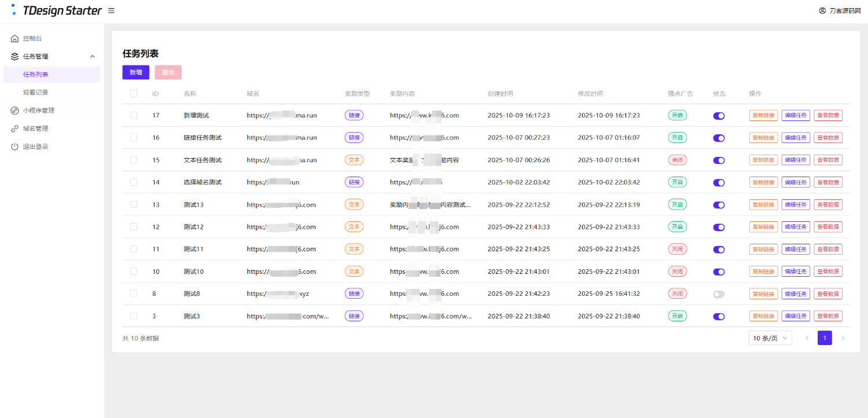Click the TDesign Starter logo icon
The height and width of the screenshot is (418, 868).
pos(14,10)
